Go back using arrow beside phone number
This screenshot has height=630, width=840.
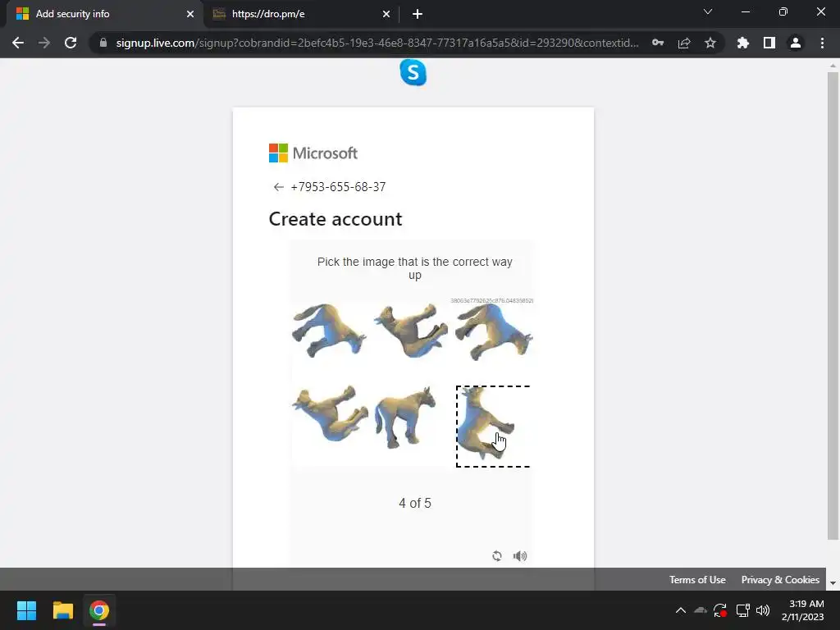pyautogui.click(x=279, y=187)
